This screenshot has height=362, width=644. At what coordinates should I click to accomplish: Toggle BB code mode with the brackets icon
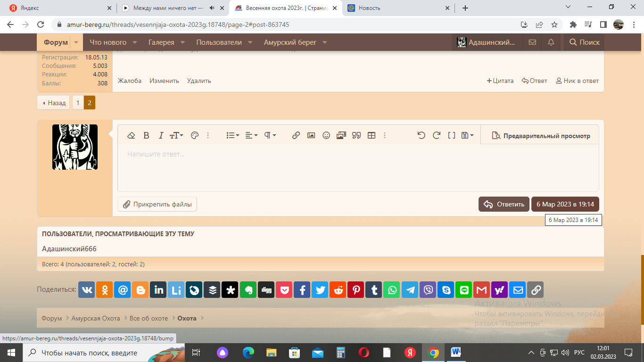tap(451, 135)
